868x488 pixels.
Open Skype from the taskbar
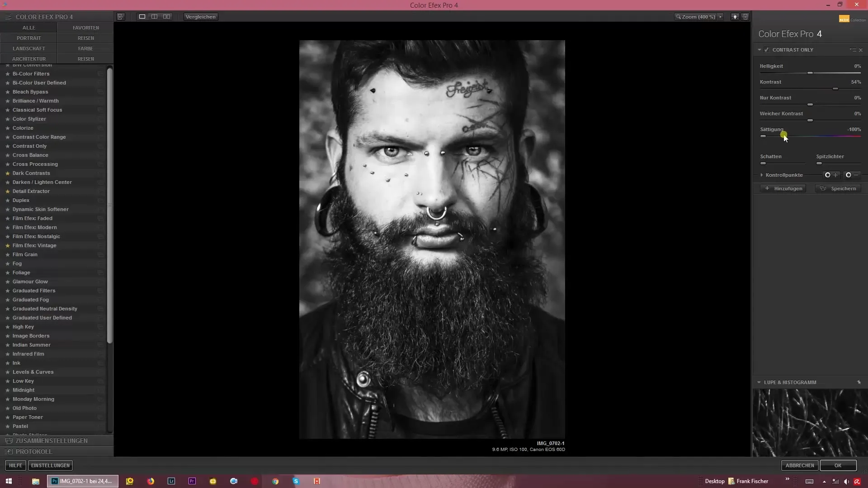[296, 481]
